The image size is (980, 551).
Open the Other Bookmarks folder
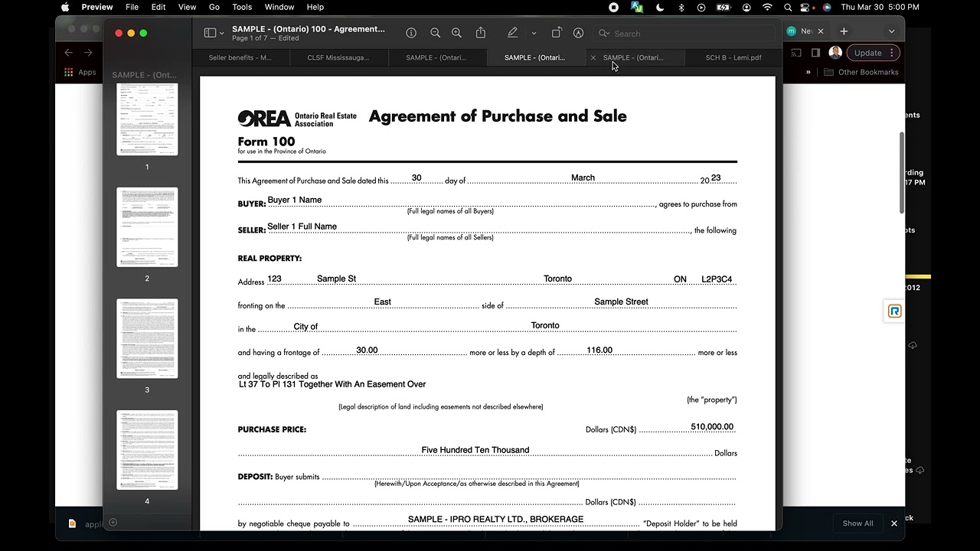coord(861,73)
